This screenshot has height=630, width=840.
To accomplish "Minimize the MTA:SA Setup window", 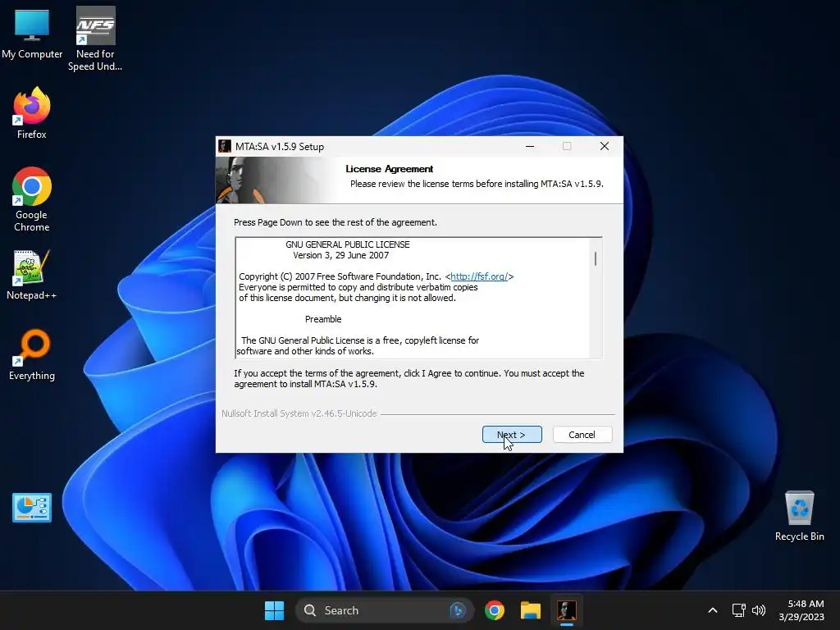I will pyautogui.click(x=530, y=146).
